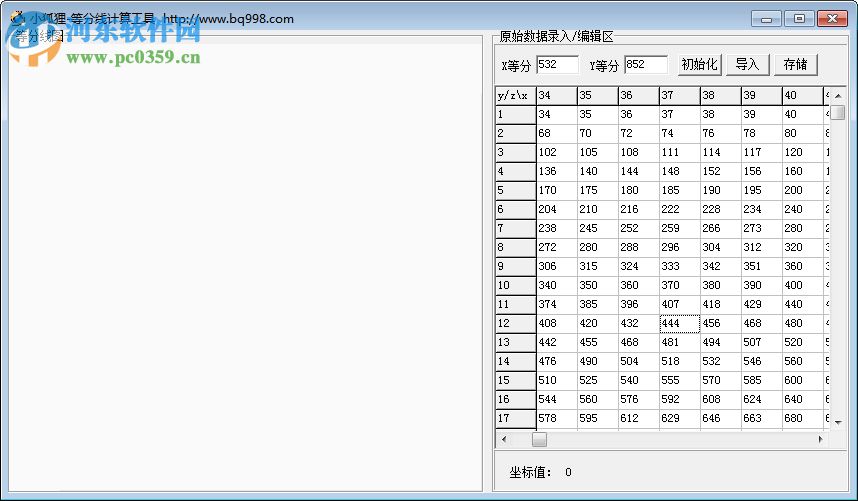Click the vertical scrollbar thumb

838,112
